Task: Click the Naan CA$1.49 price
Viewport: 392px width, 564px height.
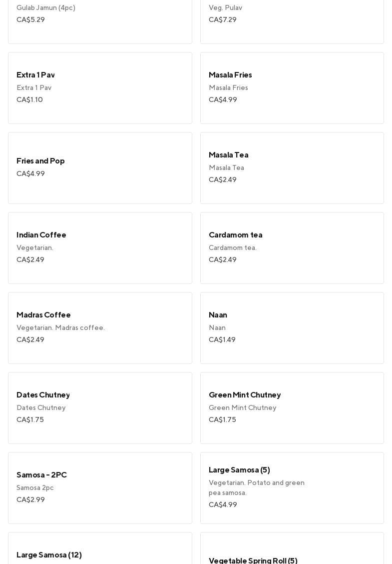Action: [x=222, y=339]
